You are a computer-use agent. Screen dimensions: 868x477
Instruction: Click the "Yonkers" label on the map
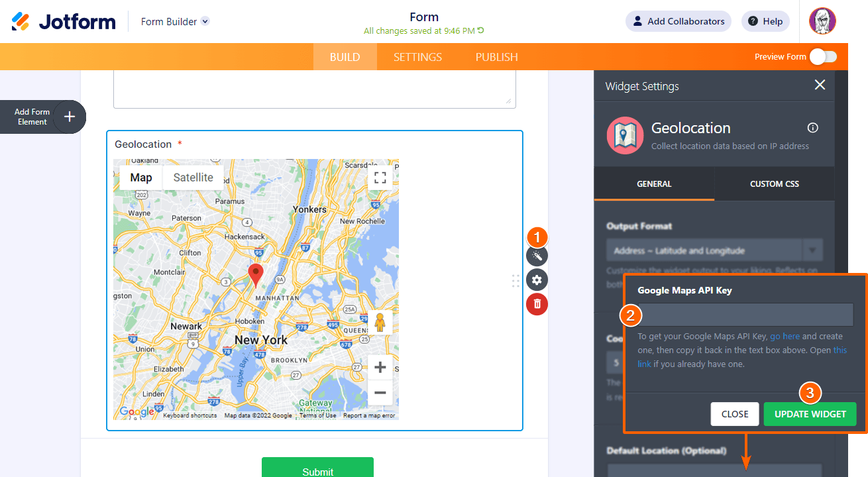309,209
